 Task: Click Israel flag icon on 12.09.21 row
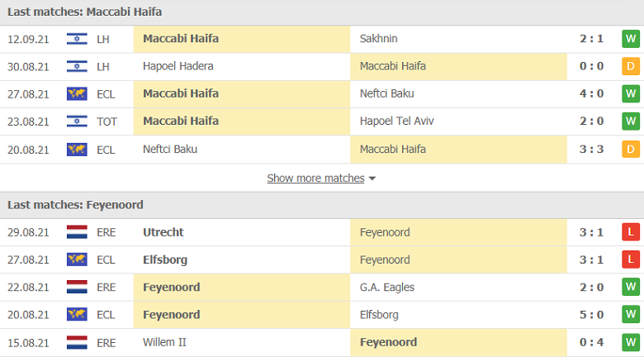point(77,39)
